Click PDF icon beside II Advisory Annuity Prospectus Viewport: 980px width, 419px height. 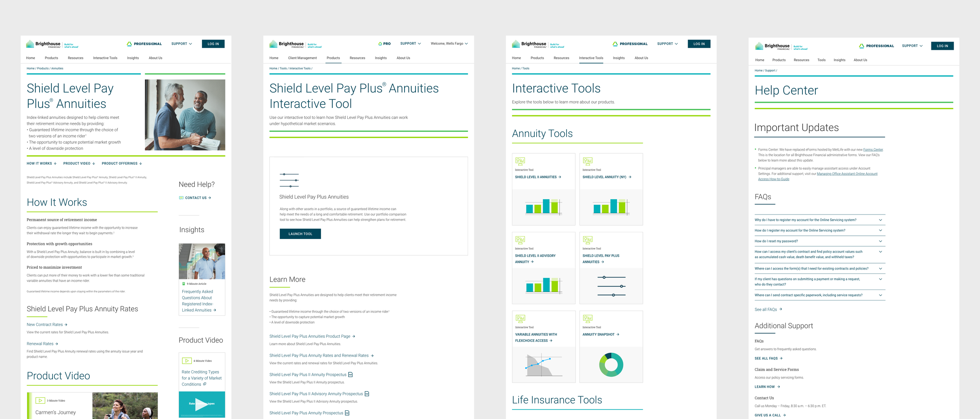(x=367, y=394)
